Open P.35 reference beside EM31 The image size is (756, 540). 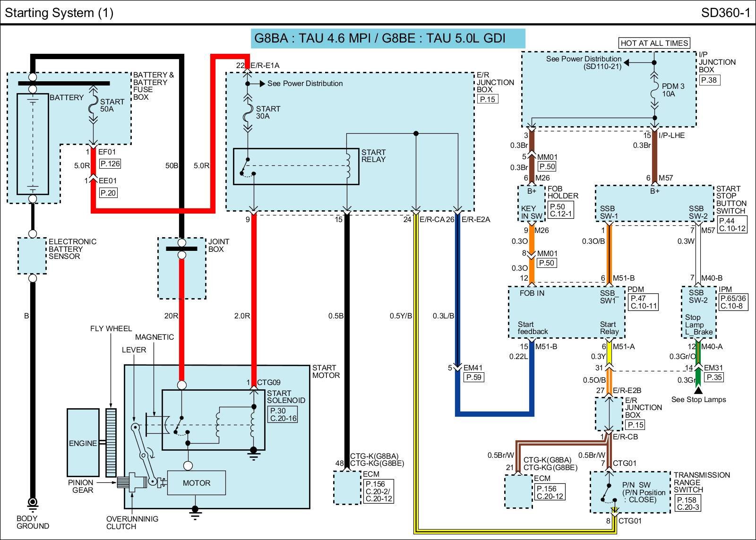(x=713, y=377)
